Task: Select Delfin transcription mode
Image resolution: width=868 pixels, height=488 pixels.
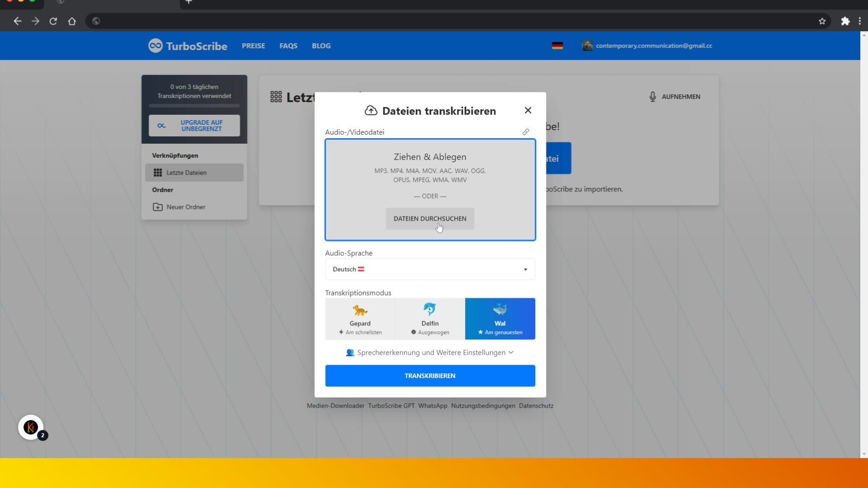Action: 430,319
